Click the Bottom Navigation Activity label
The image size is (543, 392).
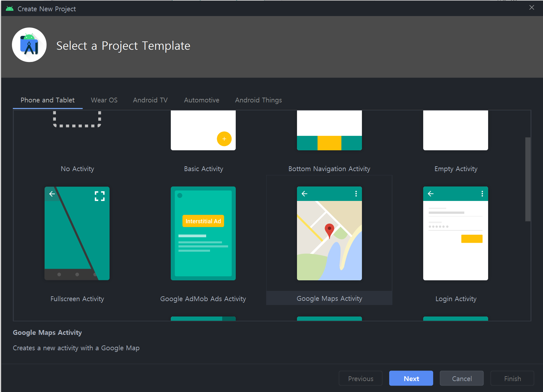[x=329, y=169]
